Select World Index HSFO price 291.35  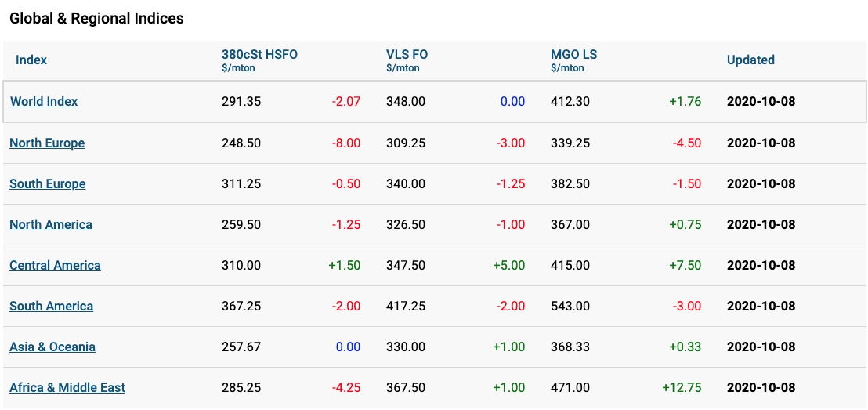pos(241,101)
